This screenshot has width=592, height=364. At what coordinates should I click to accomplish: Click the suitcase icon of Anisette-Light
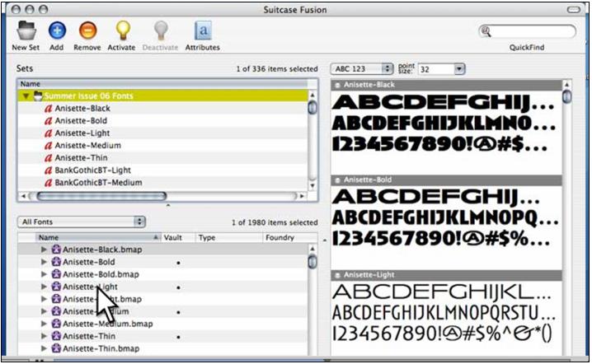tap(56, 287)
